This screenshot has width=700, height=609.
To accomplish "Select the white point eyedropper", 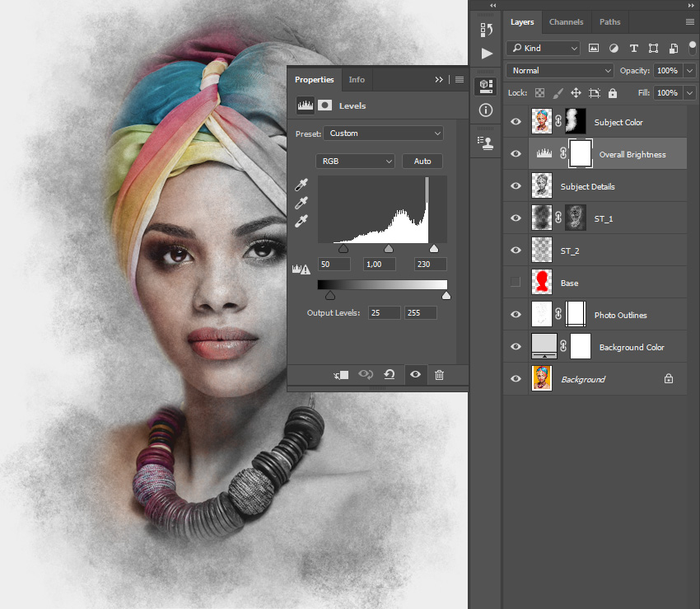I will (x=301, y=220).
